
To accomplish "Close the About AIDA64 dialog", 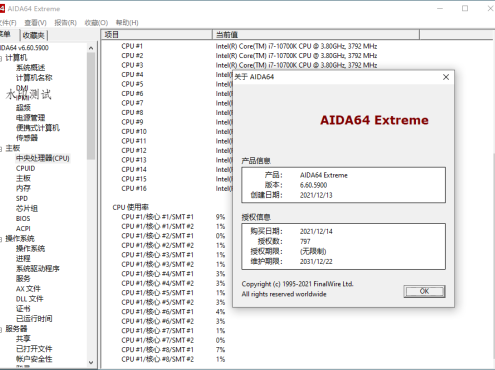I will point(446,77).
